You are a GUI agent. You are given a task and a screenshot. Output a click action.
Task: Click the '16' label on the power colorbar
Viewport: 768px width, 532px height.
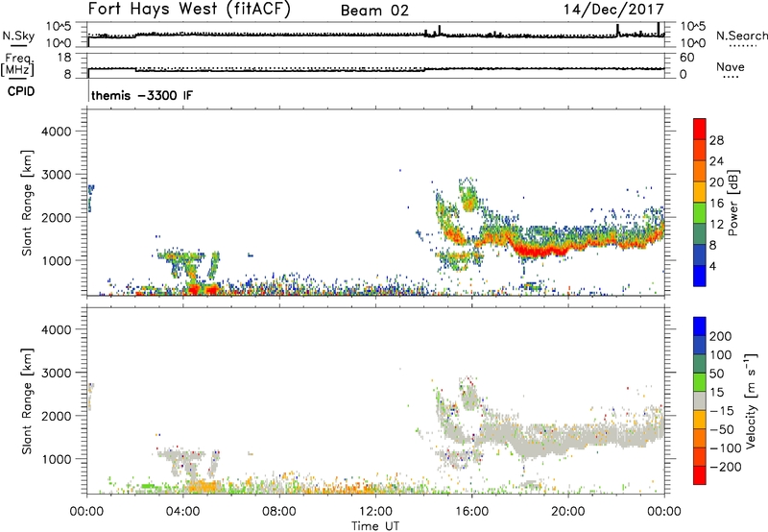coord(716,203)
